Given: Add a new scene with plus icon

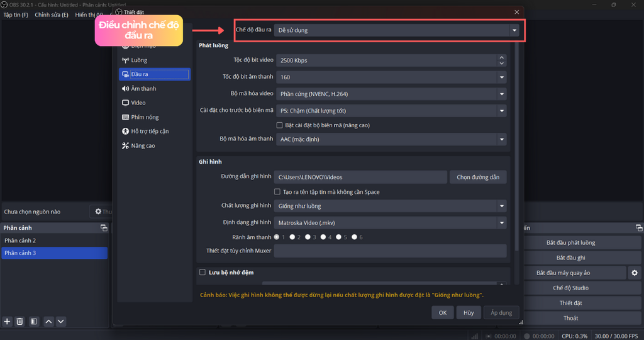Looking at the screenshot, I should (7, 322).
